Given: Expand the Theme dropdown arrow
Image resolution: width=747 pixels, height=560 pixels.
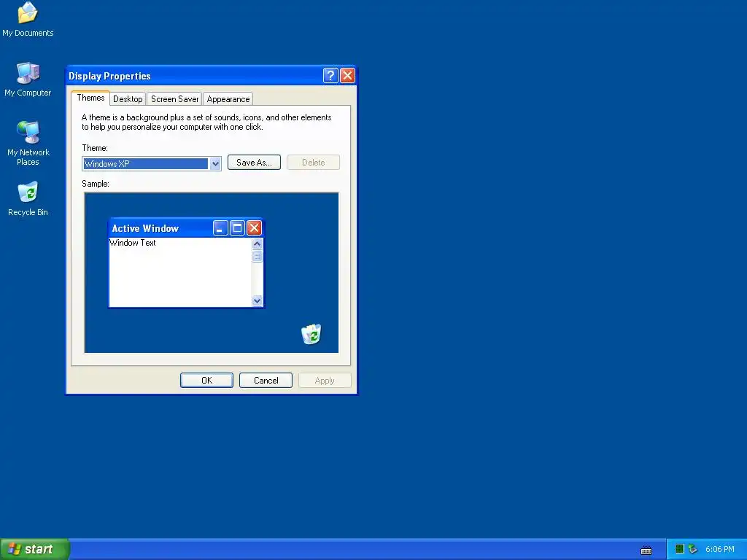Looking at the screenshot, I should point(215,164).
